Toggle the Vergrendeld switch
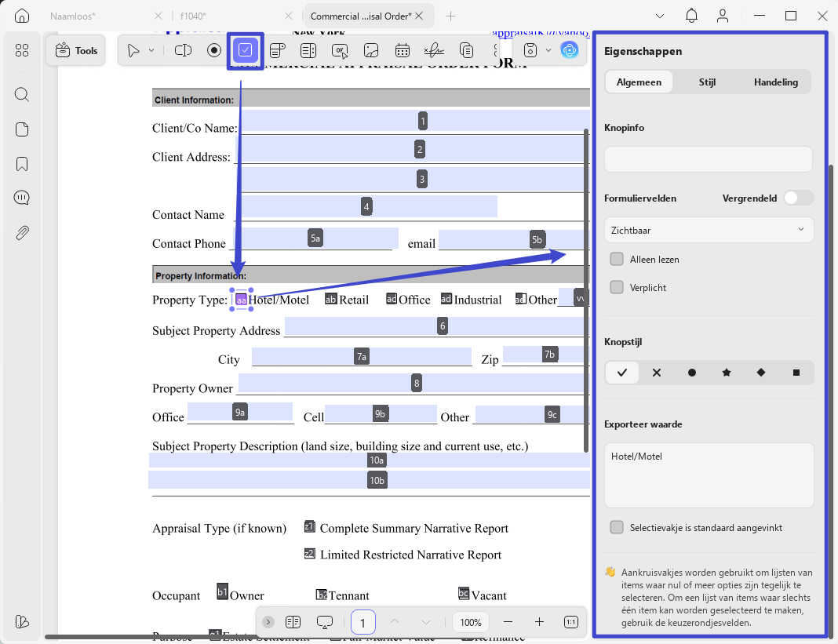This screenshot has width=838, height=644. click(x=798, y=198)
